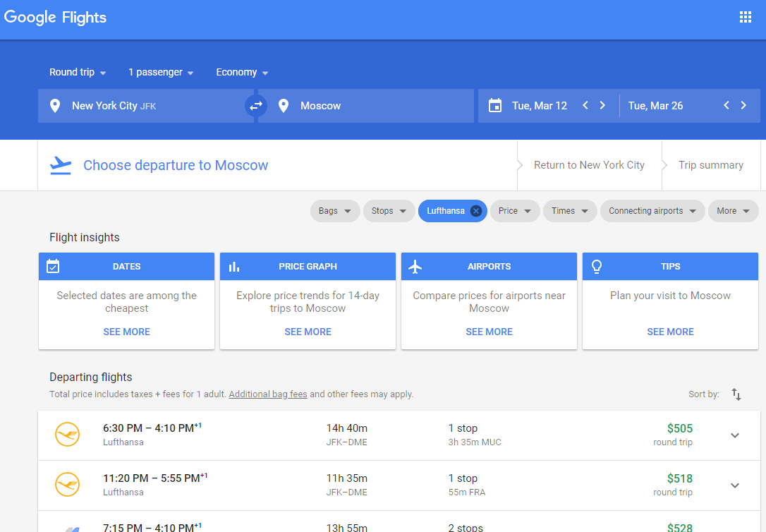This screenshot has width=766, height=532.
Task: Move return date one day earlier
Action: pos(727,106)
